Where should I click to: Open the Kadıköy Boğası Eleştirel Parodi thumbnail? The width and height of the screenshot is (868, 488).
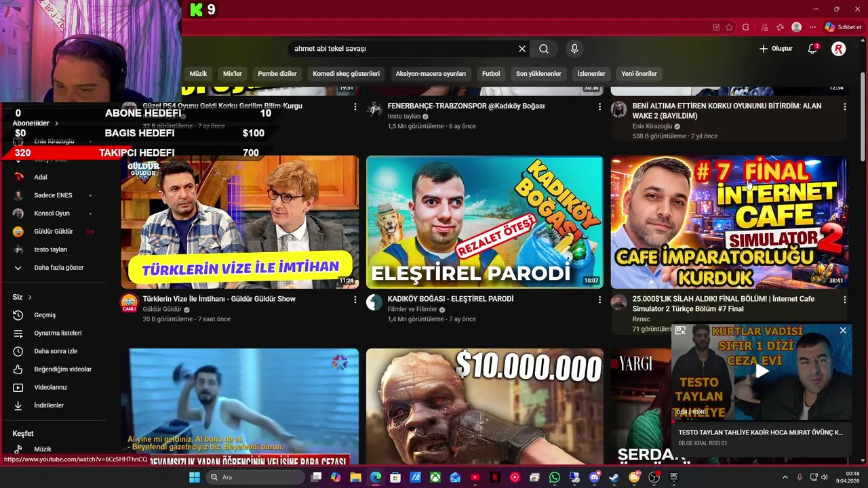coord(485,222)
